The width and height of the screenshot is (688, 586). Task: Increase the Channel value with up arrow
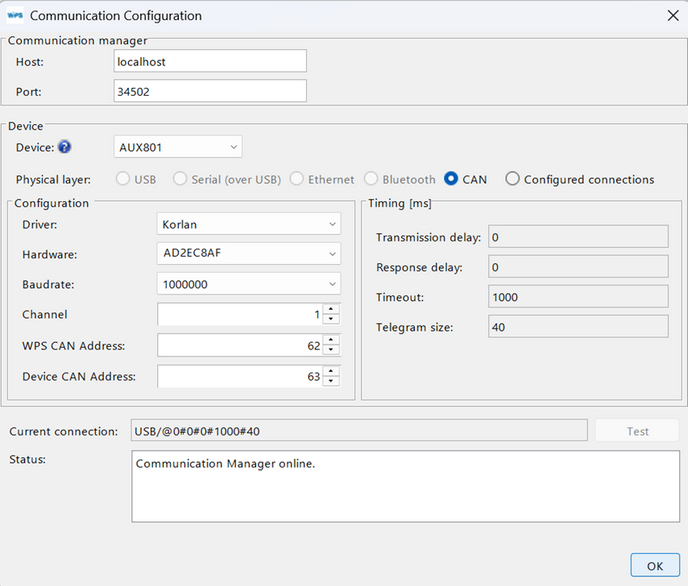point(332,309)
